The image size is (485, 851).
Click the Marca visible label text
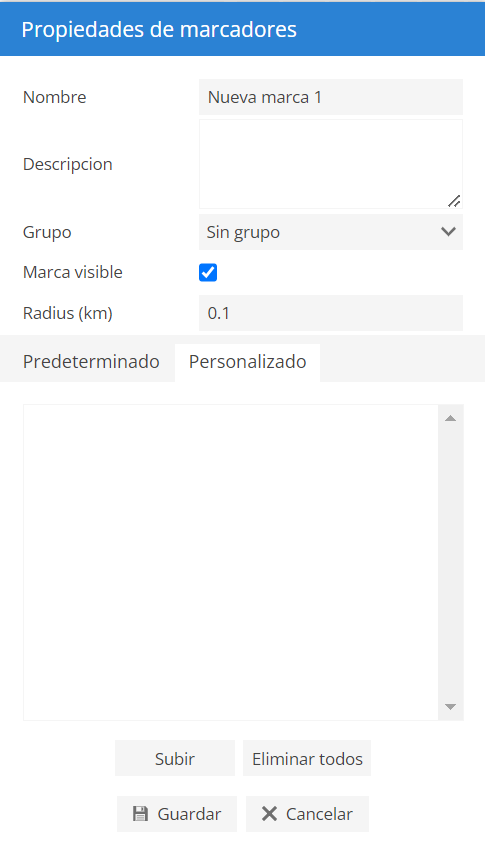73,272
